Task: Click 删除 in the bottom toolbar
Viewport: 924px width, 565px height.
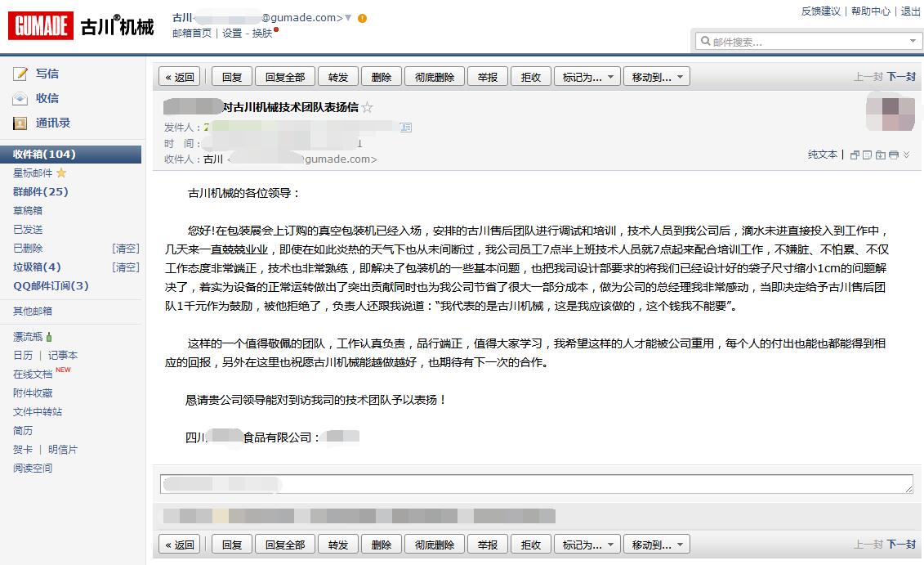Action: [382, 545]
